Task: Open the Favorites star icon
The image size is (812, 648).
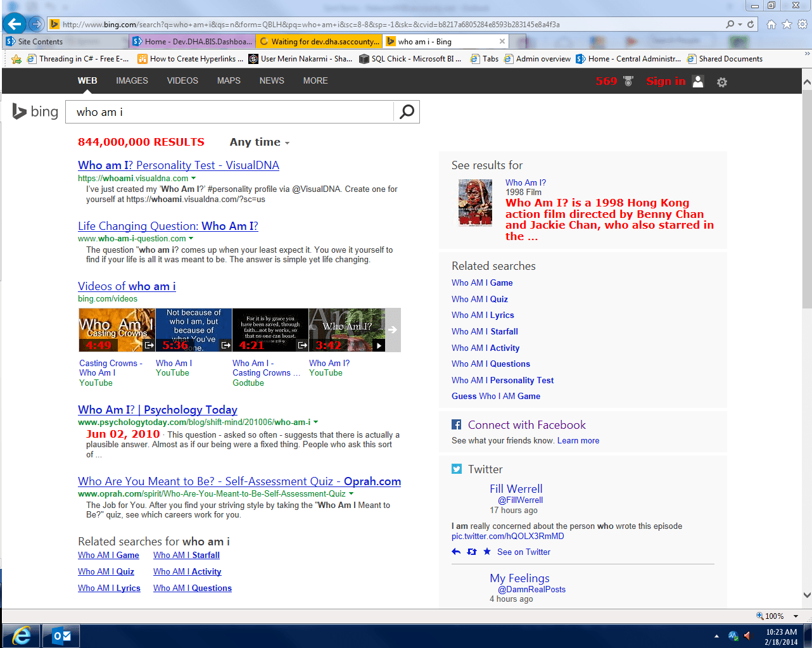Action: click(787, 24)
